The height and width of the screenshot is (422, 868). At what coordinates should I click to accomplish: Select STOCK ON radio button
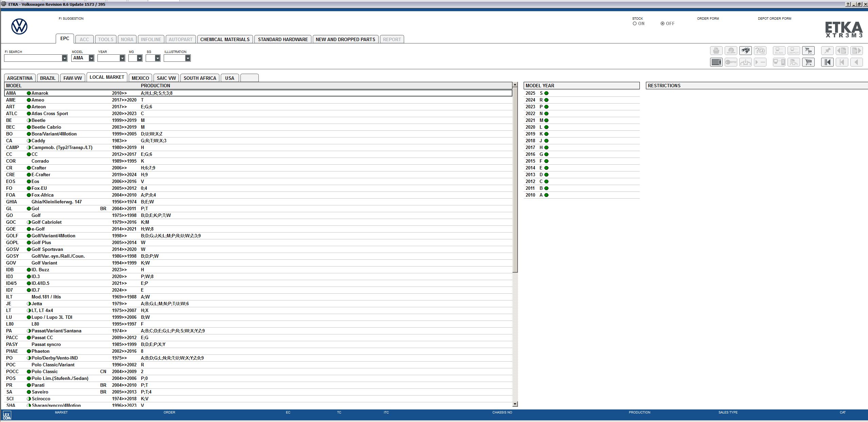click(635, 23)
